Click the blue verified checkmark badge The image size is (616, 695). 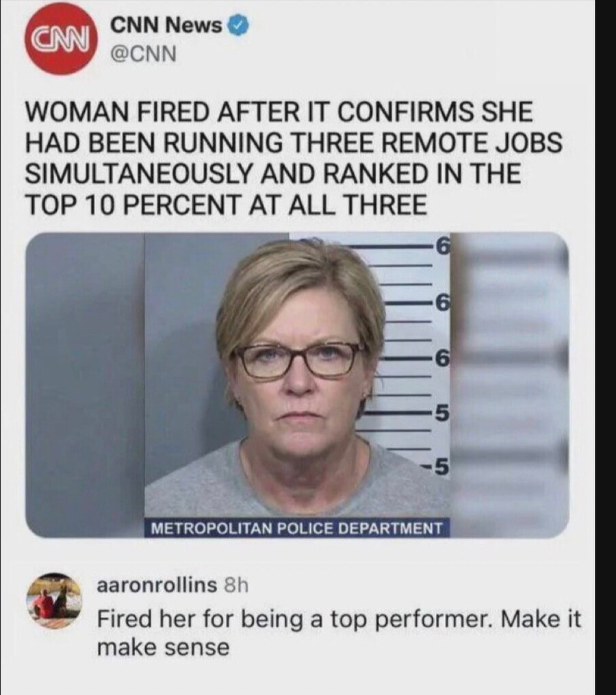click(x=238, y=26)
